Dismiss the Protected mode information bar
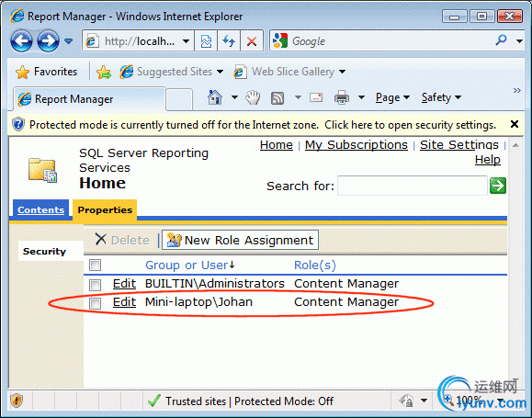Image resolution: width=532 pixels, height=418 pixels. click(x=515, y=124)
